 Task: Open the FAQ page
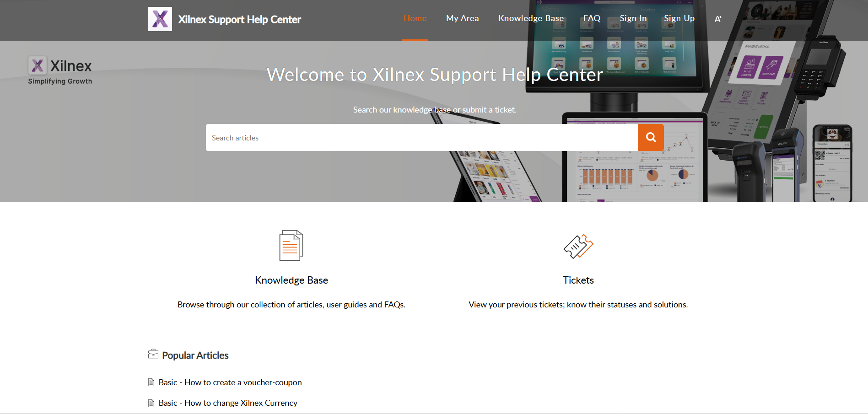[x=592, y=18]
